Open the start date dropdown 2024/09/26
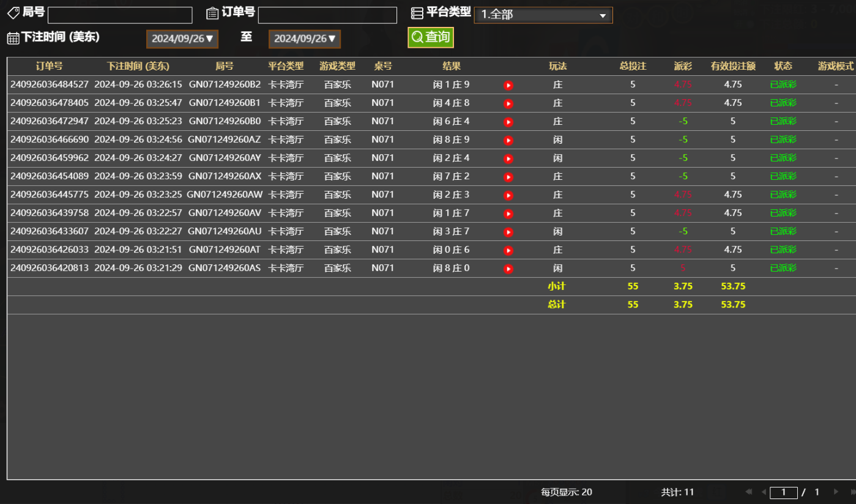Screen dimensions: 856x504 [x=182, y=38]
